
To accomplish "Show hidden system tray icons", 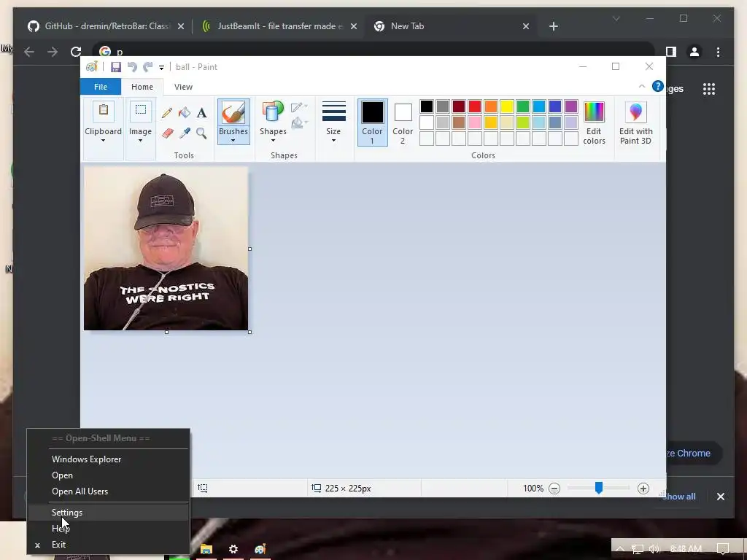I will pyautogui.click(x=620, y=549).
